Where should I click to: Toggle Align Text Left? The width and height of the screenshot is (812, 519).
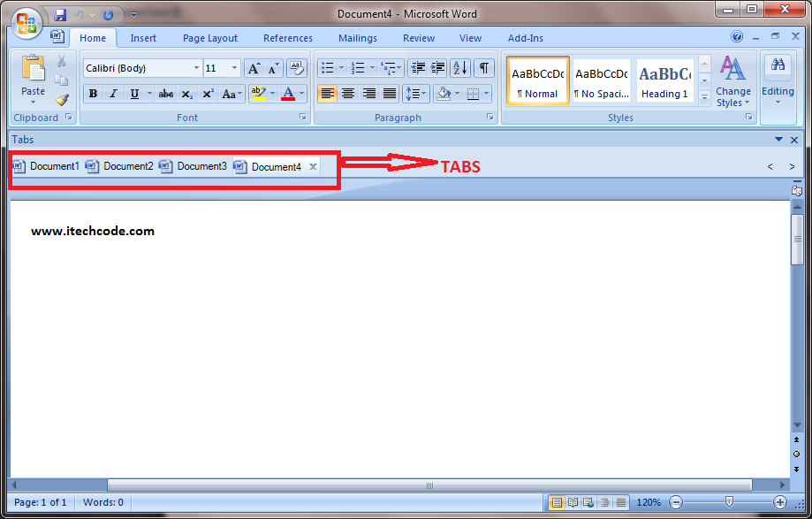(x=327, y=94)
